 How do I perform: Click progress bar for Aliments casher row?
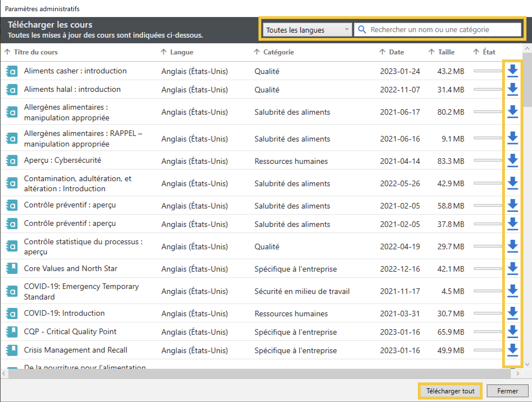coord(488,71)
